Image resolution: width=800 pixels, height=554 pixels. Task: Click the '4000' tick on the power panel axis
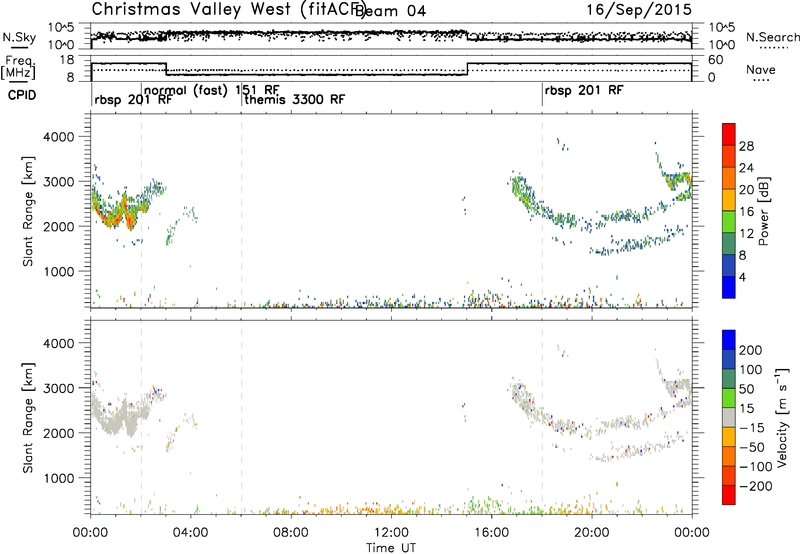coord(58,137)
